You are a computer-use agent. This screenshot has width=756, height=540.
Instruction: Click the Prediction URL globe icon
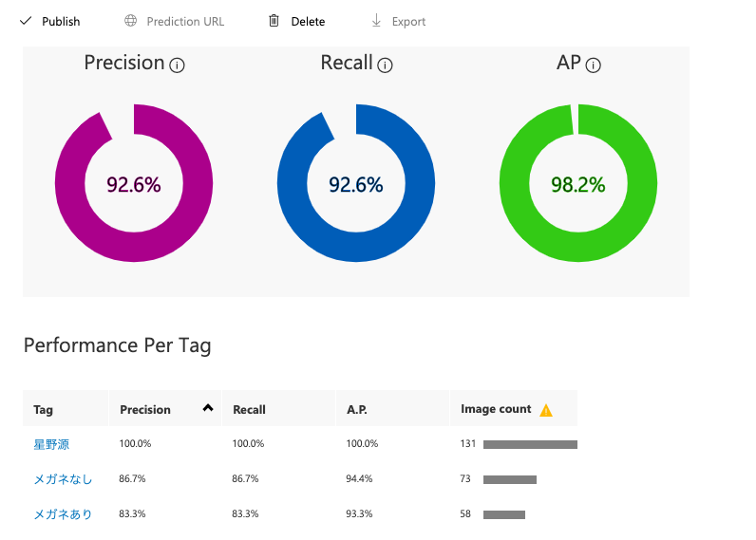tap(131, 21)
